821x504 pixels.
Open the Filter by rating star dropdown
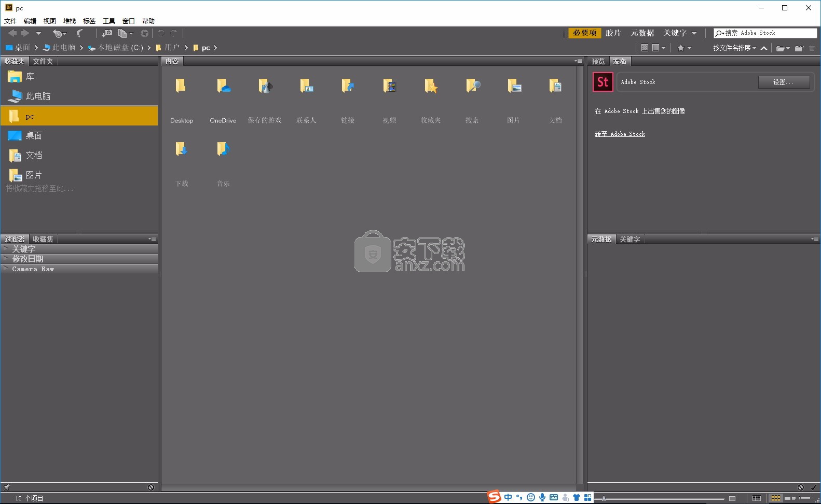click(x=684, y=48)
